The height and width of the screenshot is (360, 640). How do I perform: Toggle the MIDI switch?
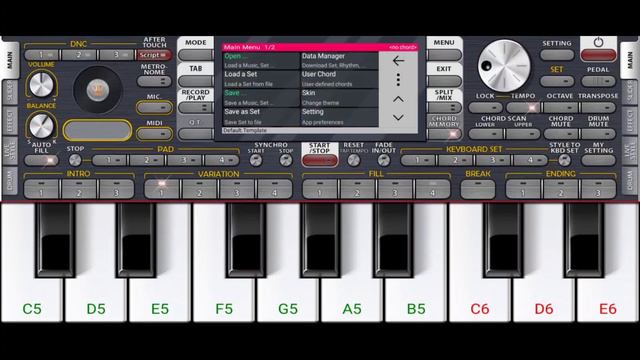tap(154, 134)
